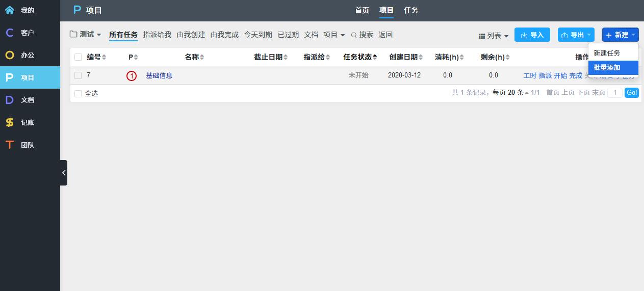
Task: Open the 项目 filter dropdown
Action: 334,35
